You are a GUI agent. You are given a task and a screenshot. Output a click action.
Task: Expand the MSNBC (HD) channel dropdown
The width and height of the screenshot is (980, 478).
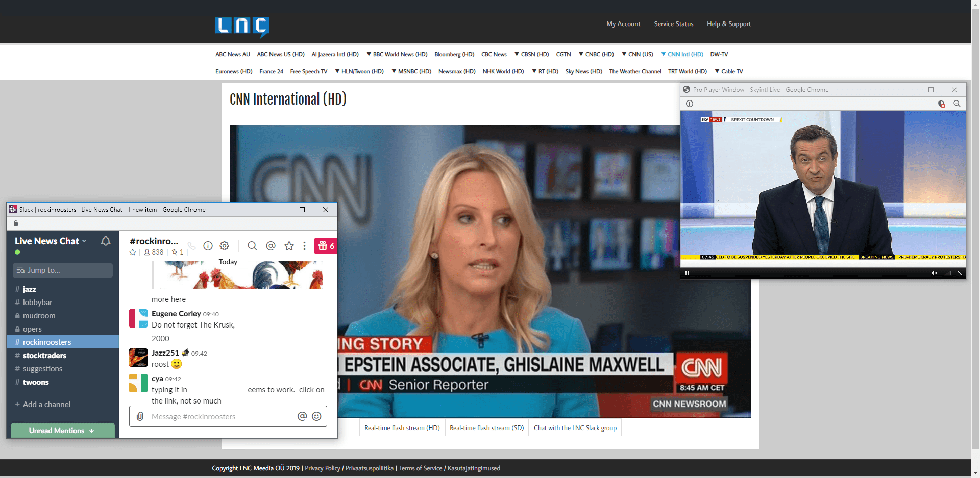tap(411, 71)
